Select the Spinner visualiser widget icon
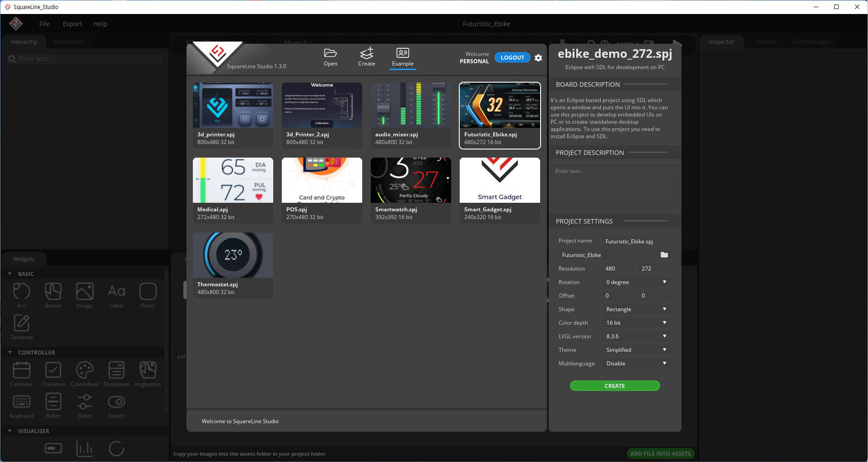 pos(116,448)
